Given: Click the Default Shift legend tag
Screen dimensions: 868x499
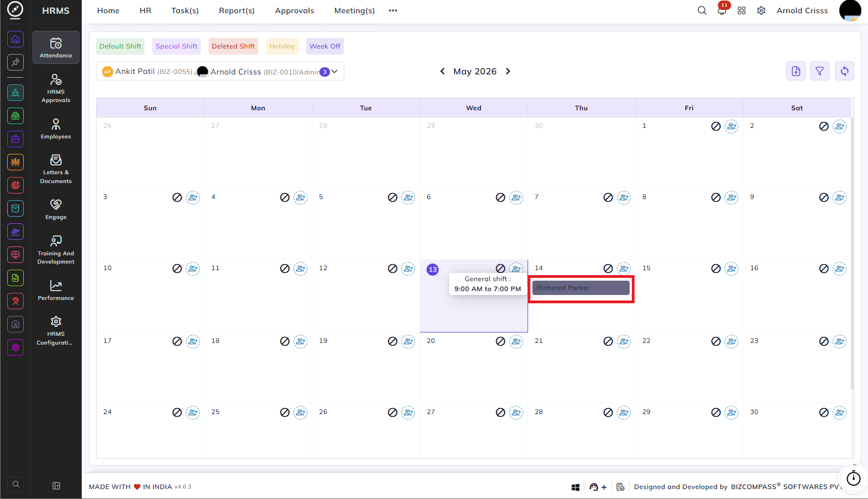Looking at the screenshot, I should point(120,46).
